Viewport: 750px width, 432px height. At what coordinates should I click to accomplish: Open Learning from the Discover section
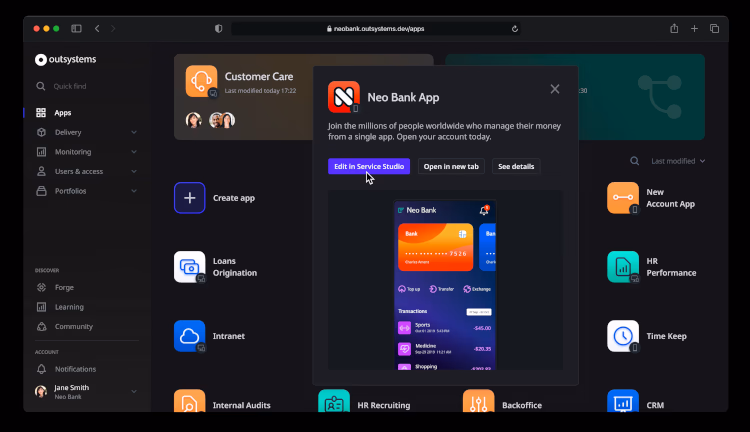(69, 307)
